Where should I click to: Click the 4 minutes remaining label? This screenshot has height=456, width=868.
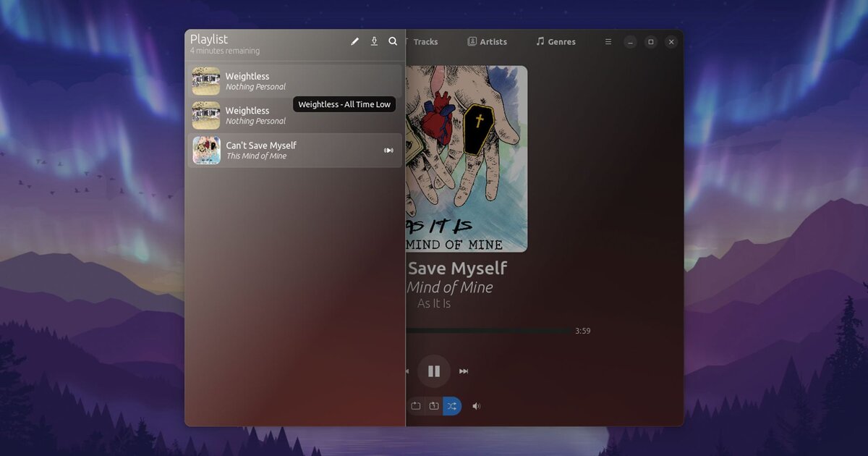click(x=225, y=51)
